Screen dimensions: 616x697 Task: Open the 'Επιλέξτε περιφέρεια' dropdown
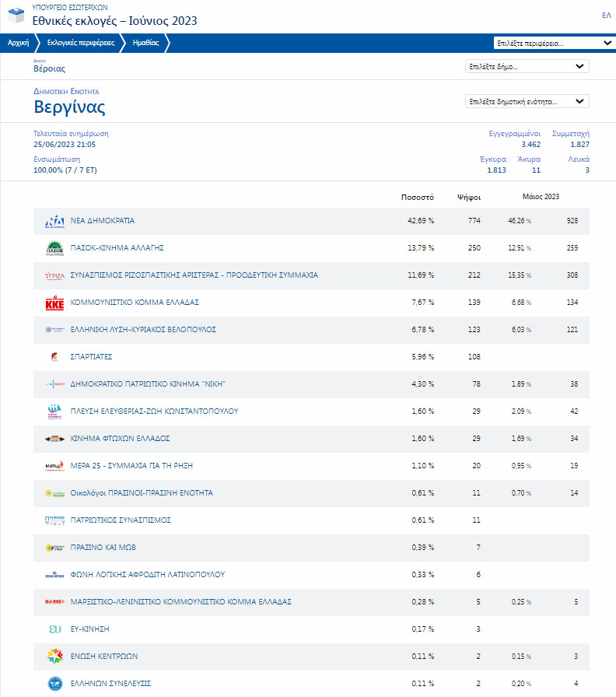pyautogui.click(x=554, y=44)
